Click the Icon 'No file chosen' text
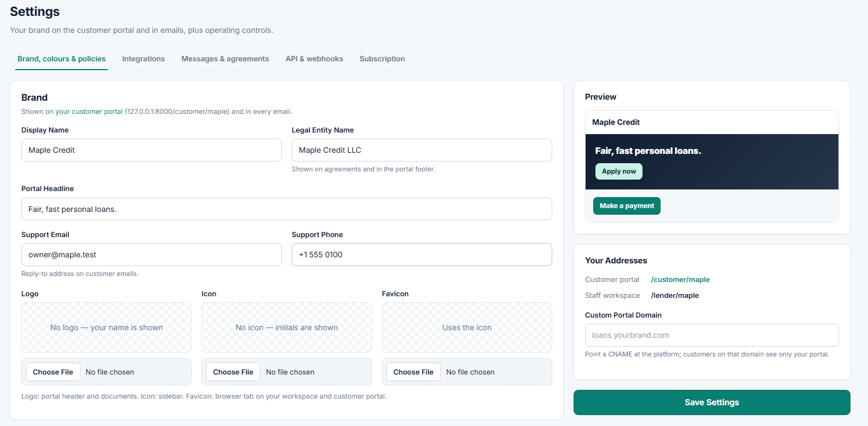The image size is (868, 426). (290, 372)
